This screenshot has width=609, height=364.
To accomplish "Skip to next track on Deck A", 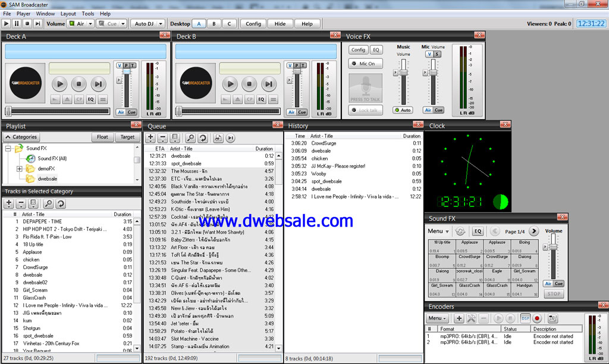I will [x=98, y=83].
